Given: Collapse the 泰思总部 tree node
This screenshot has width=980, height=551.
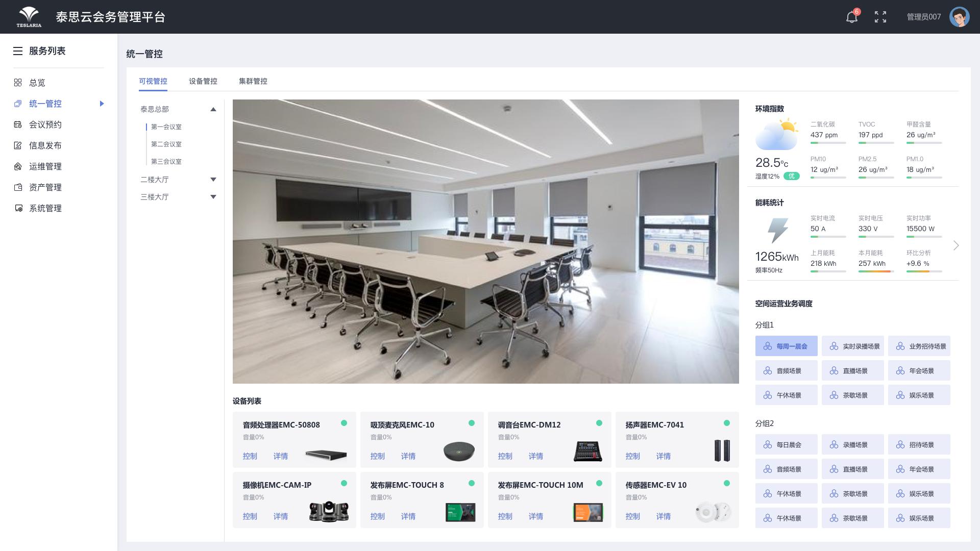Looking at the screenshot, I should [213, 109].
